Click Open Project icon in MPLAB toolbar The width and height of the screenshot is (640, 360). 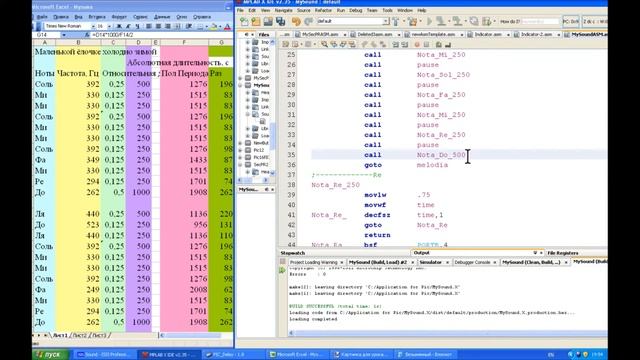[268, 21]
